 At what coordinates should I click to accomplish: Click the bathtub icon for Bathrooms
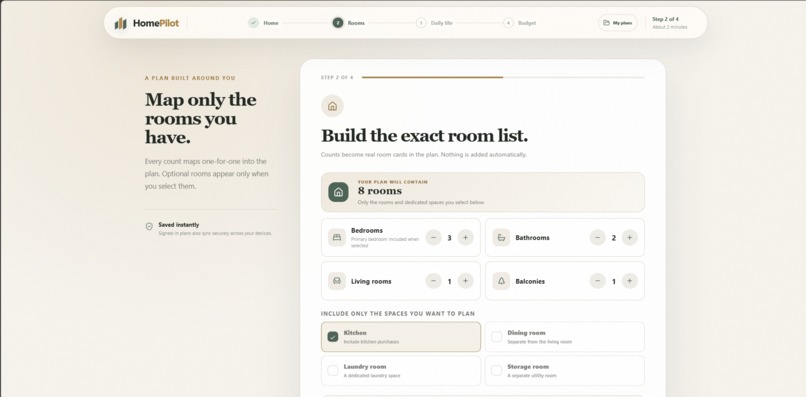coord(501,238)
